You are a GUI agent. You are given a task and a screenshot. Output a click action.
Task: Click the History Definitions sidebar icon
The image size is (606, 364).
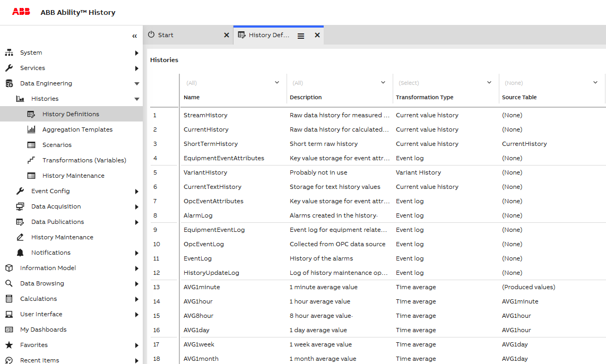[x=31, y=114]
